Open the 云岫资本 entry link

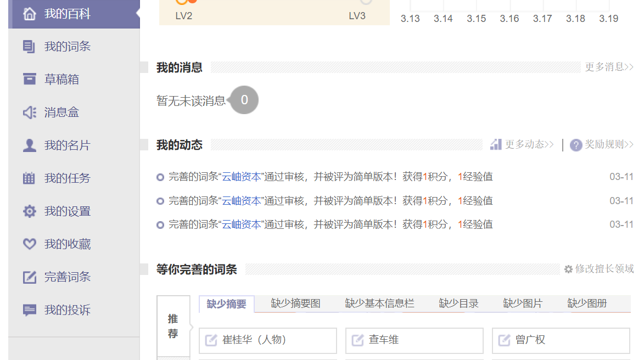[242, 176]
